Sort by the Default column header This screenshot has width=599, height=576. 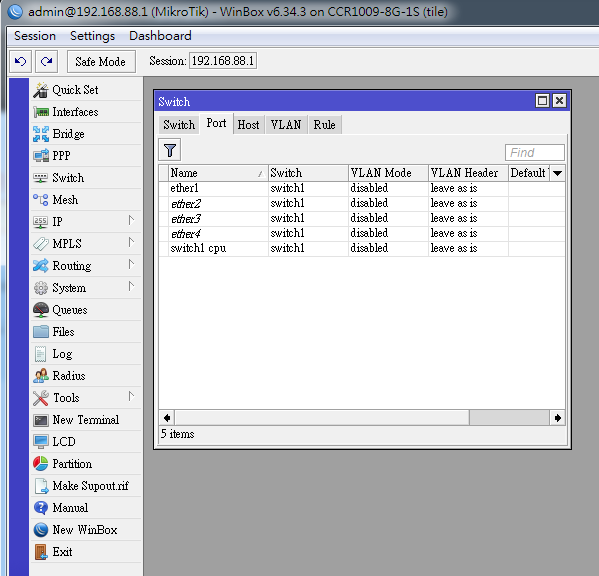pyautogui.click(x=529, y=173)
